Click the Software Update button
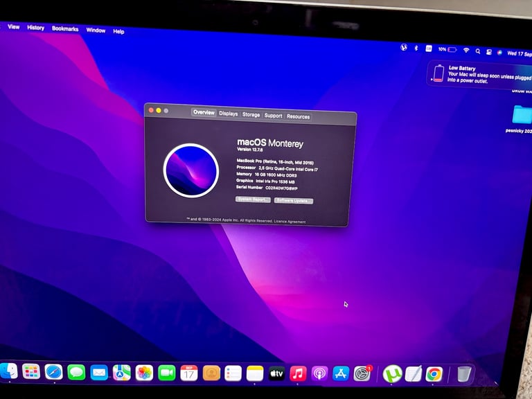Image resolution: width=532 pixels, height=399 pixels. (294, 201)
